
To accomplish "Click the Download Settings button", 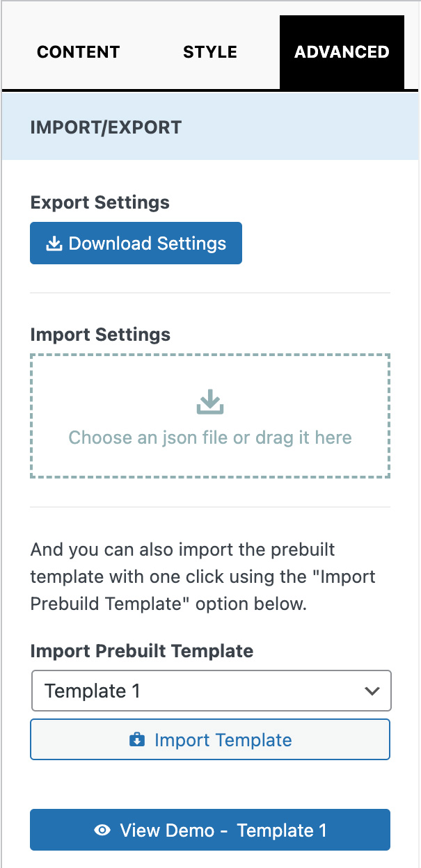I will click(136, 243).
